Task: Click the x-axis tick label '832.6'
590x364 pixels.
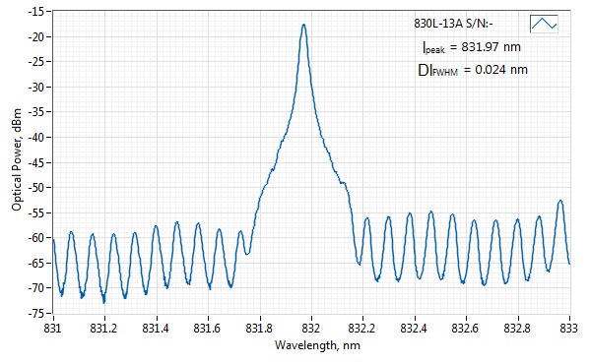Action: coord(466,329)
